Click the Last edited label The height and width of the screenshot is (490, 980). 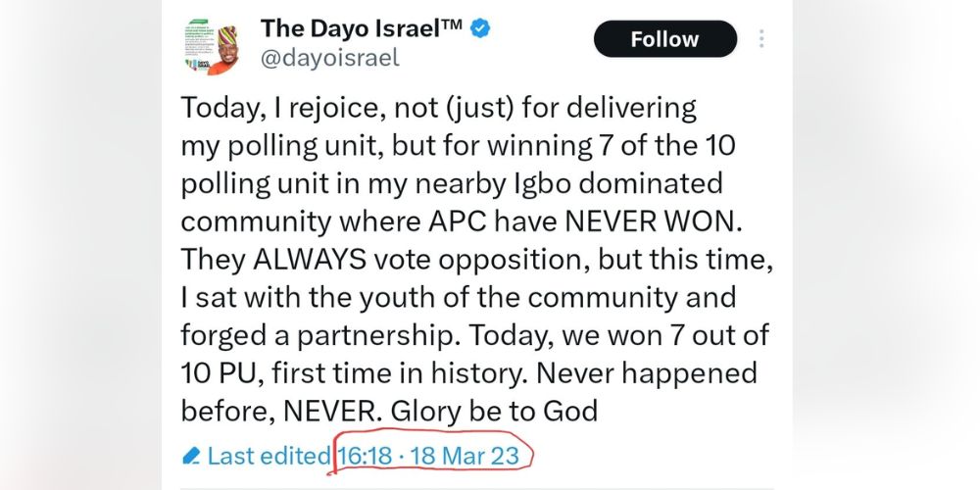coord(269,456)
